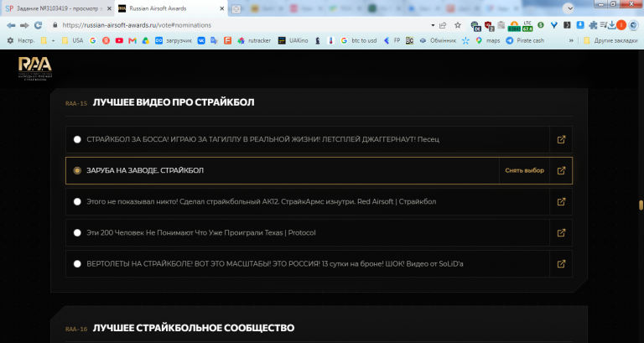The width and height of the screenshot is (644, 343).
Task: Open the Pirate cash bookmark
Action: click(525, 40)
